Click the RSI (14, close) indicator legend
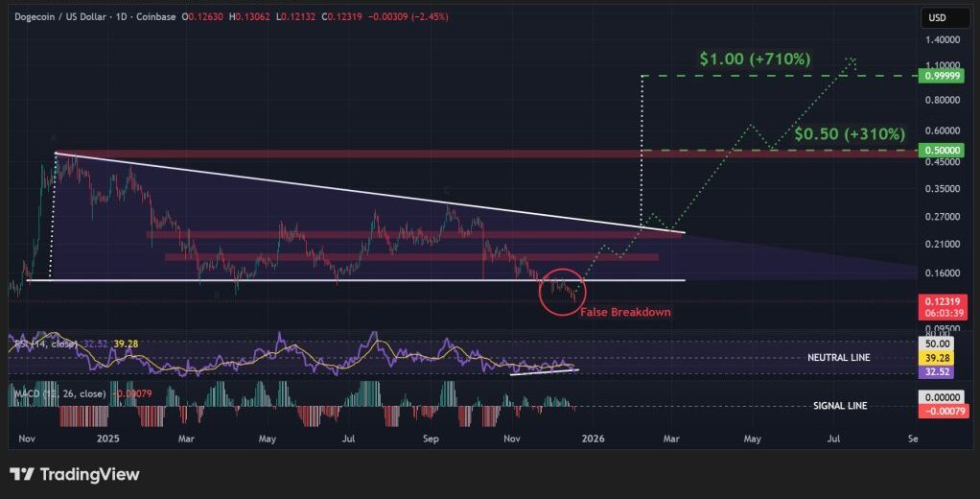This screenshot has height=499, width=980. (45, 344)
